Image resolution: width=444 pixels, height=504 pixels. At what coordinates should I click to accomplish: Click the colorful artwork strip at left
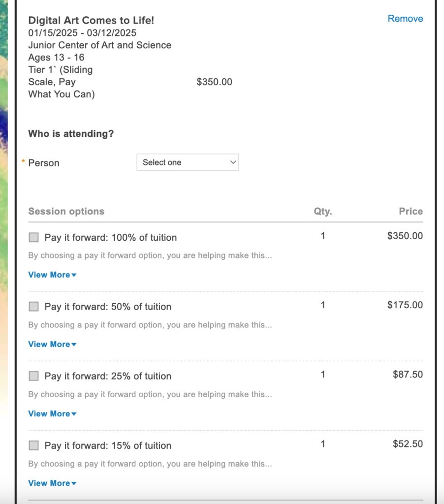coord(4,209)
